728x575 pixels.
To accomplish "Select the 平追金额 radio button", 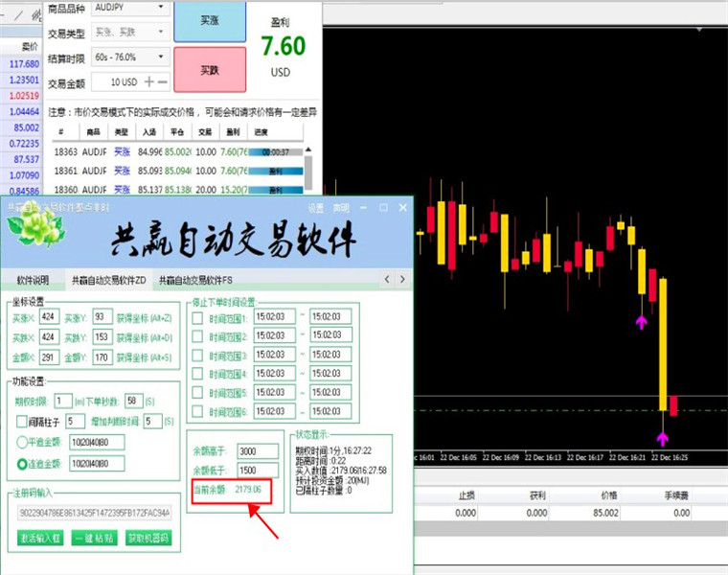I will (x=22, y=442).
